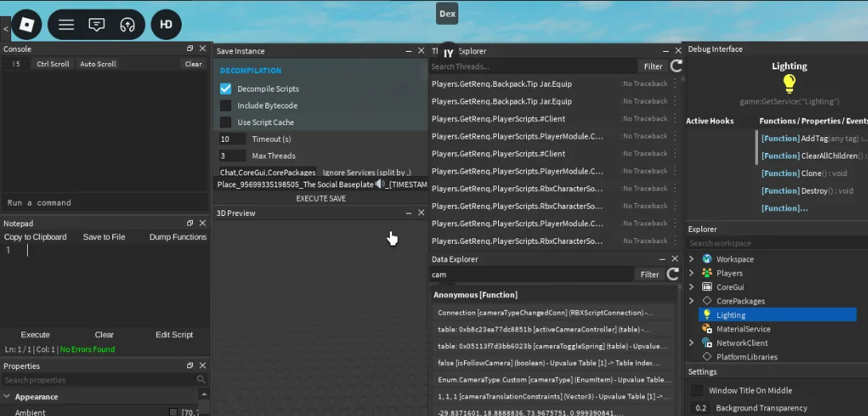The width and height of the screenshot is (868, 416).
Task: Expand the NetworkClient tree node
Action: click(x=691, y=343)
